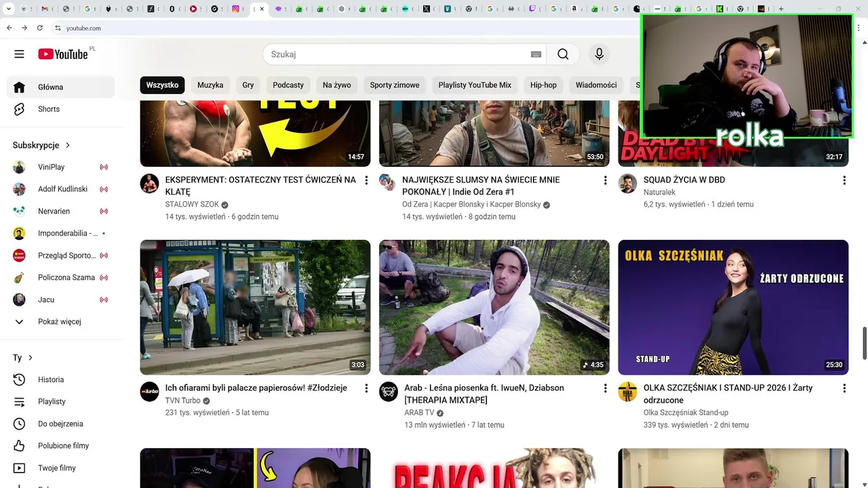The width and height of the screenshot is (868, 488).
Task: Open ARAB TV channel avatar
Action: (x=388, y=391)
